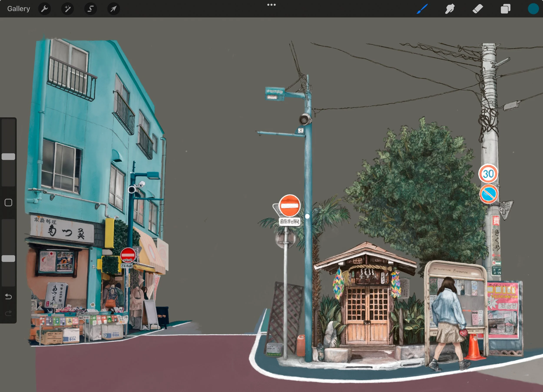Screen dimensions: 543x392
Task: Toggle the square Modify button in sidebar
Action: coord(8,203)
